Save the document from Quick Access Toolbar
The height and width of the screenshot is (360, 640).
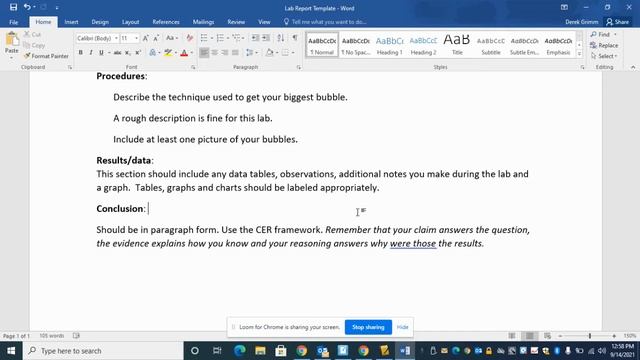pos(13,7)
